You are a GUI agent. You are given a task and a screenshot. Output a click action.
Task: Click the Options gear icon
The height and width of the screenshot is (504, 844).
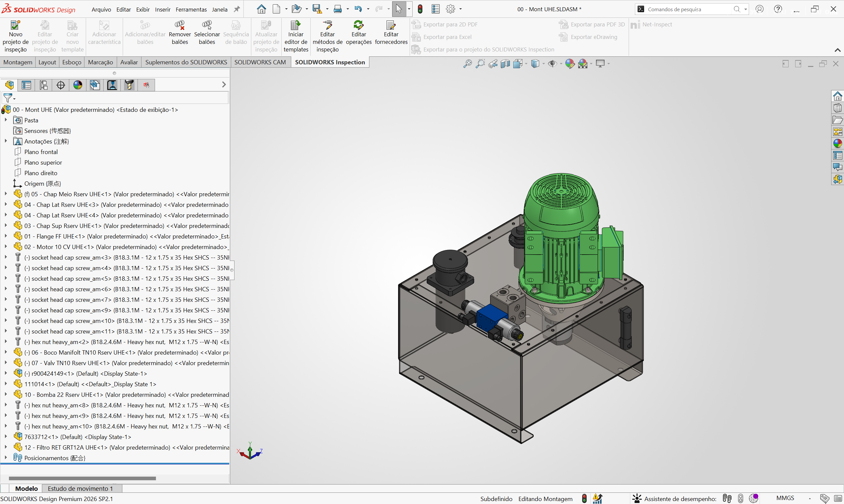451,9
